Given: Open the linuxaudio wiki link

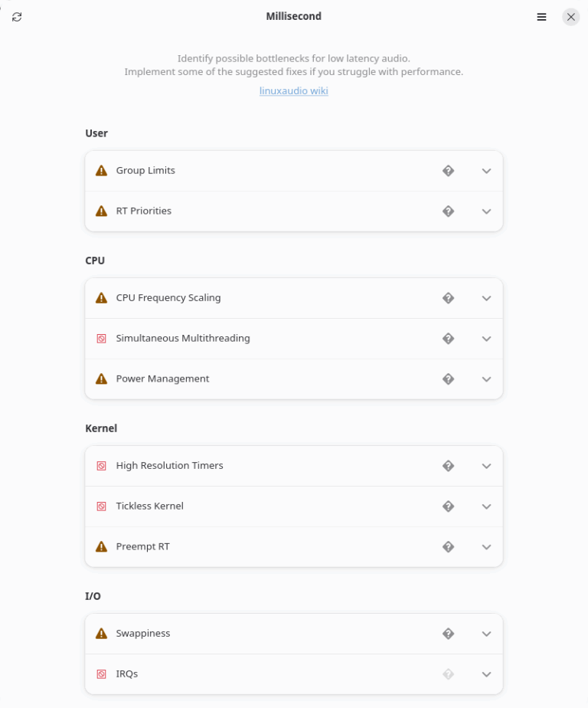Looking at the screenshot, I should (x=294, y=90).
